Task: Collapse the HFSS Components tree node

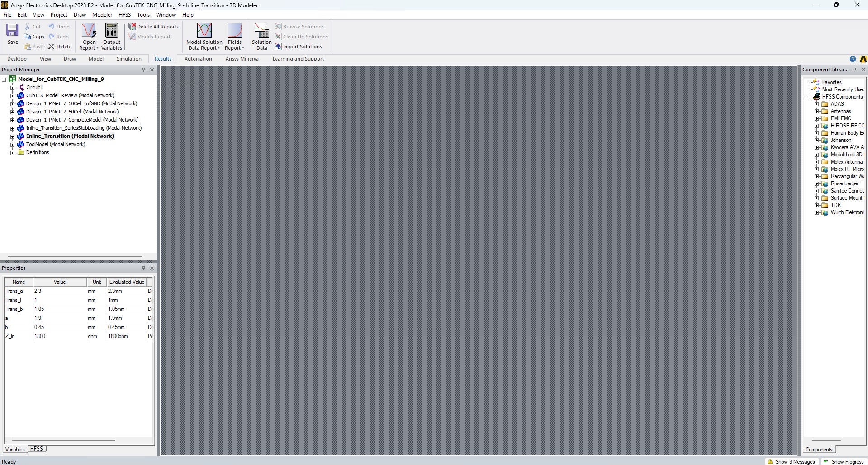Action: click(808, 97)
